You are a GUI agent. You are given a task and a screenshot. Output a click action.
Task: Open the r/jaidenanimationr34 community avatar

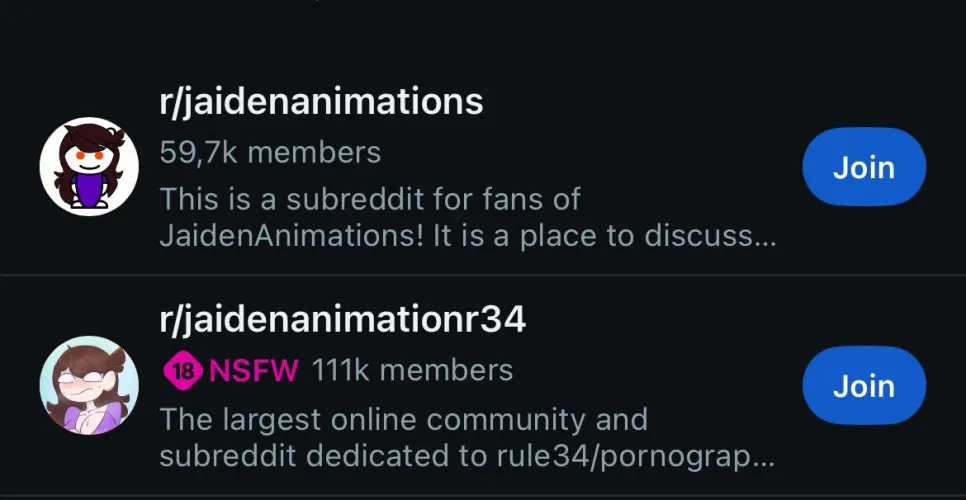point(88,385)
